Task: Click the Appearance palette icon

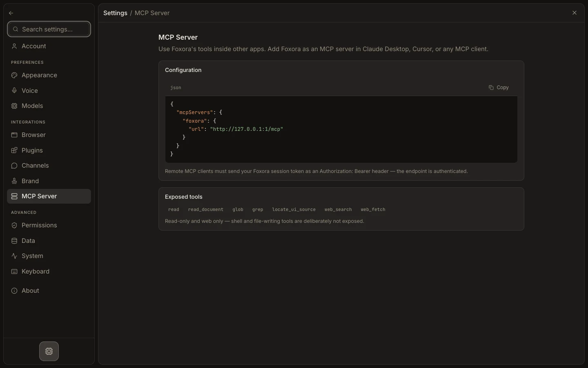Action: [x=14, y=75]
